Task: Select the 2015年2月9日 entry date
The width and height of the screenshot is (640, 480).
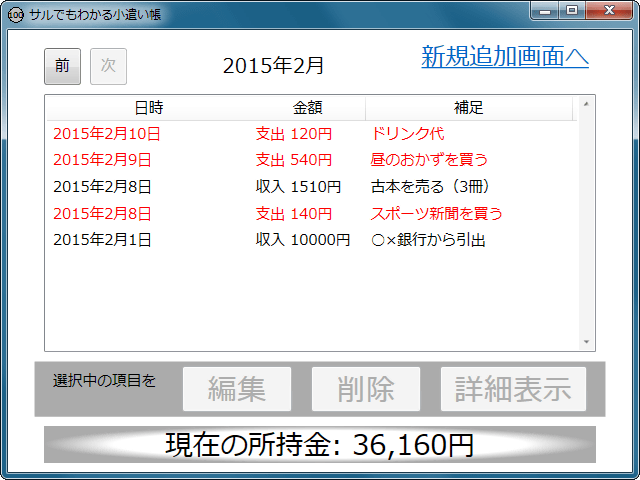Action: tap(102, 160)
